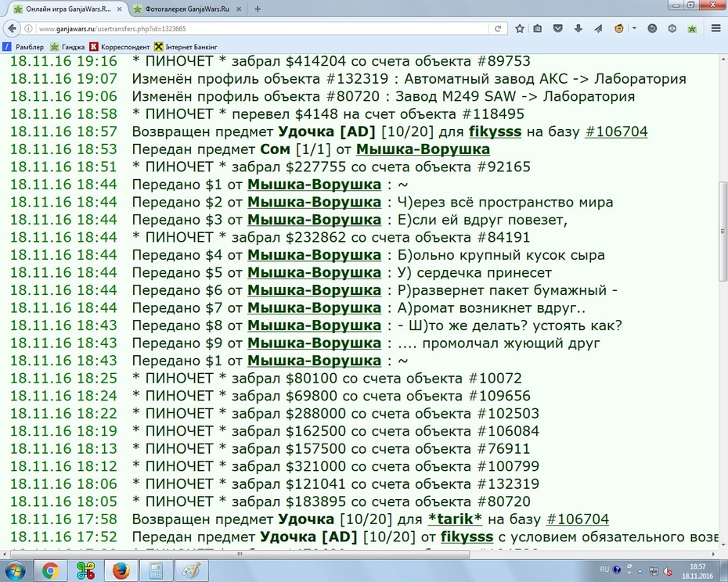Open a new browser tab
This screenshot has width=728, height=582.
pyautogui.click(x=258, y=9)
